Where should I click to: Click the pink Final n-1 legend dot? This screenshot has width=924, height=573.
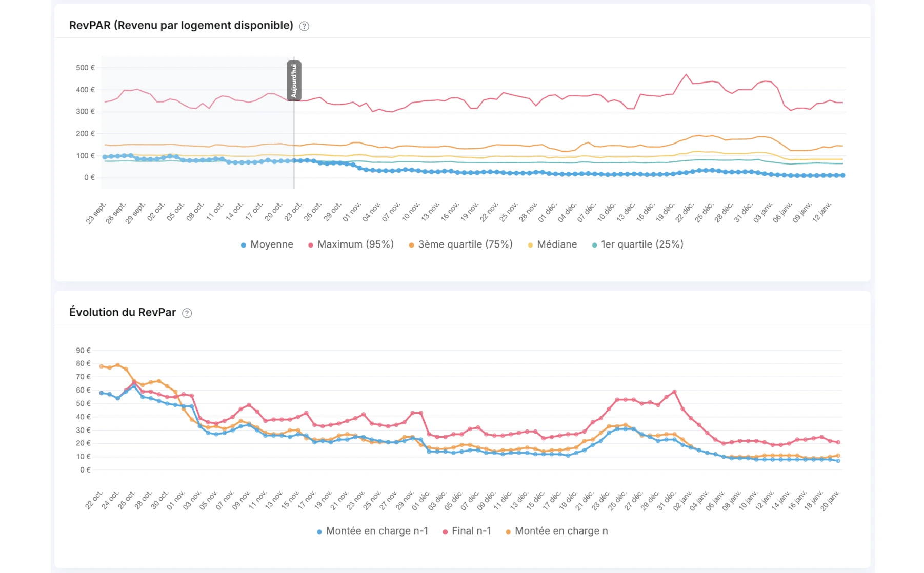(x=445, y=532)
